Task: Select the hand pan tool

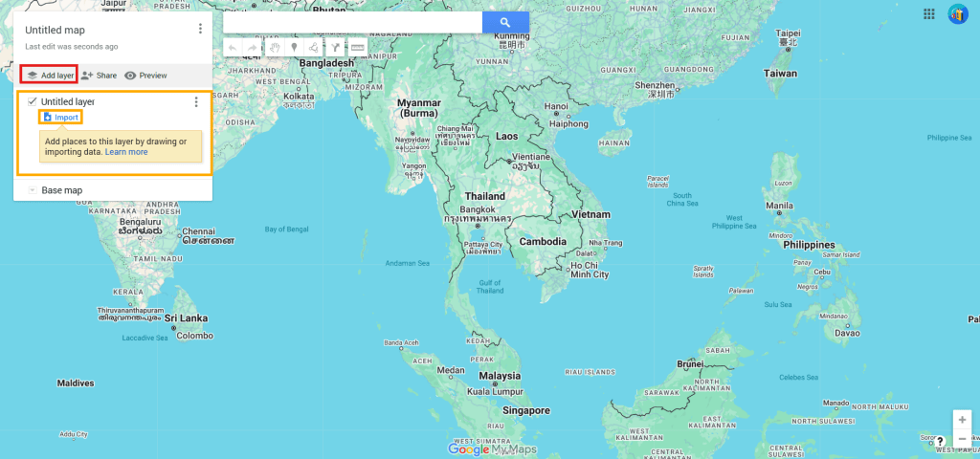Action: click(x=275, y=47)
